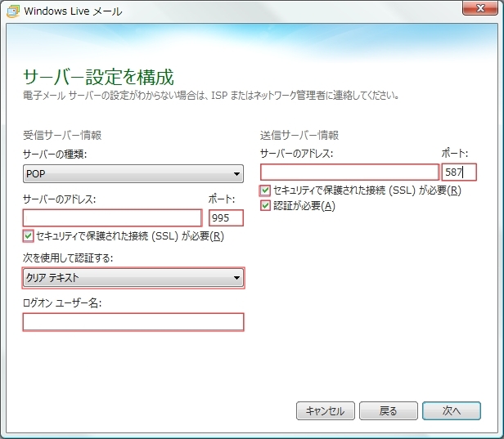Click the 次へ button

(x=452, y=410)
